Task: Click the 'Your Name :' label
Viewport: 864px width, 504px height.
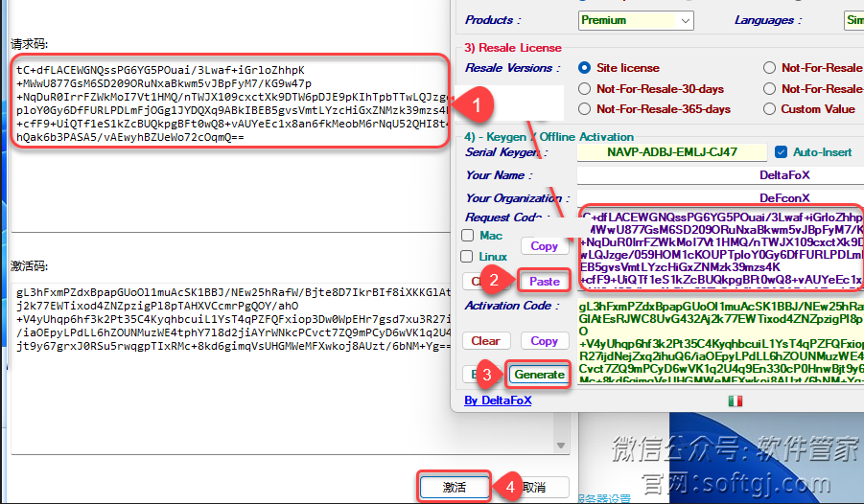Action: click(x=499, y=175)
